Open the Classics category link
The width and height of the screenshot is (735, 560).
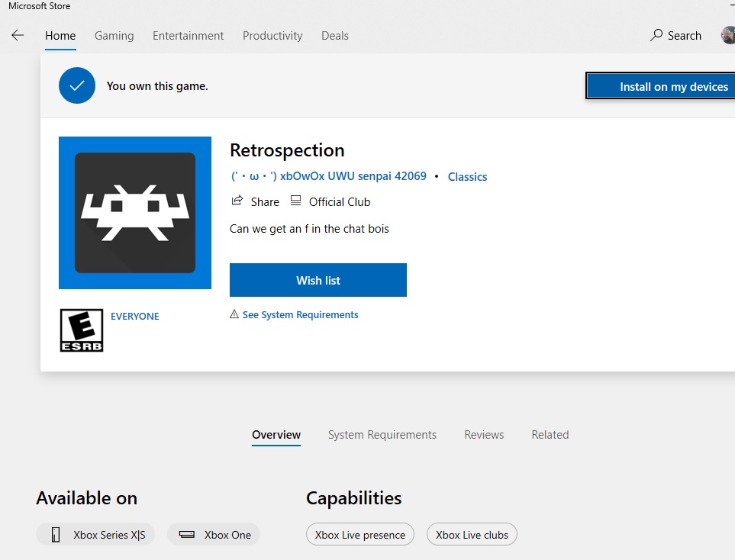tap(467, 177)
